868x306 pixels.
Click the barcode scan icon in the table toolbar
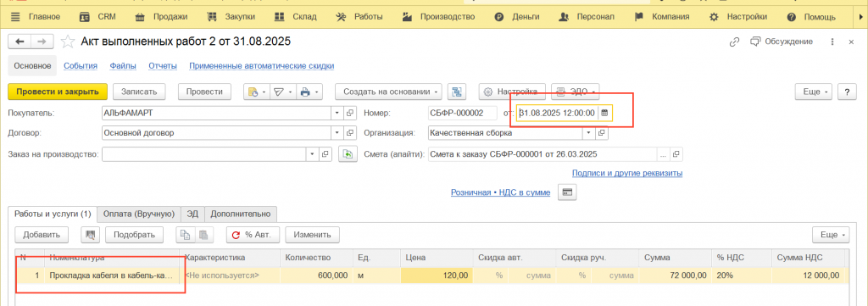(90, 235)
